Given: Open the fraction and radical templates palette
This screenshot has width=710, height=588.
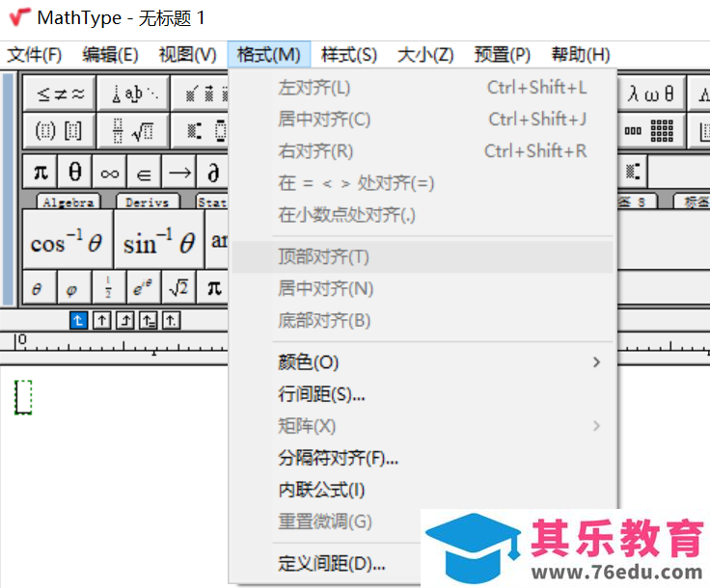Looking at the screenshot, I should point(133,131).
